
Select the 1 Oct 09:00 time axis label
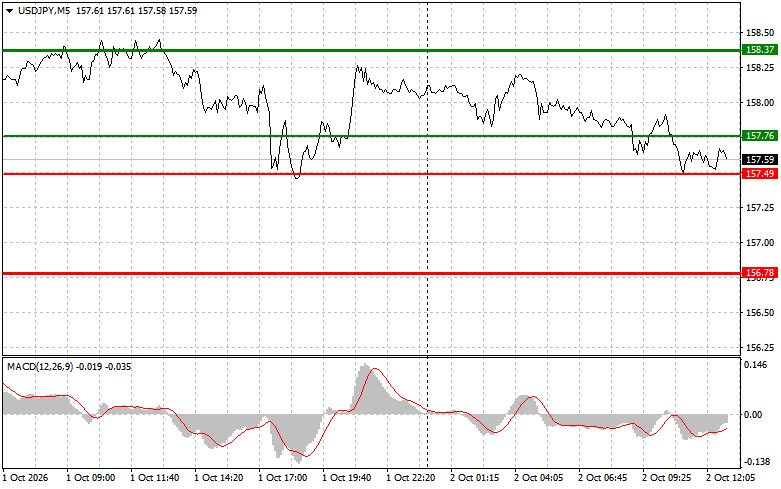pos(91,478)
